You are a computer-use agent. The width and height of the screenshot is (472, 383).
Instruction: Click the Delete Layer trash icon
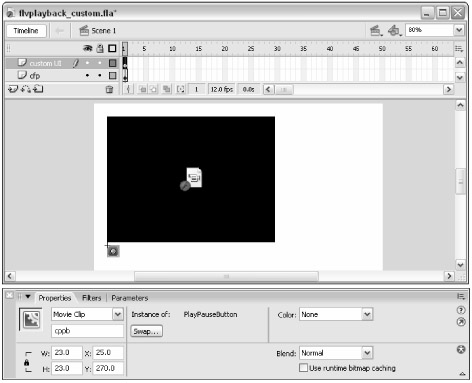click(x=109, y=89)
